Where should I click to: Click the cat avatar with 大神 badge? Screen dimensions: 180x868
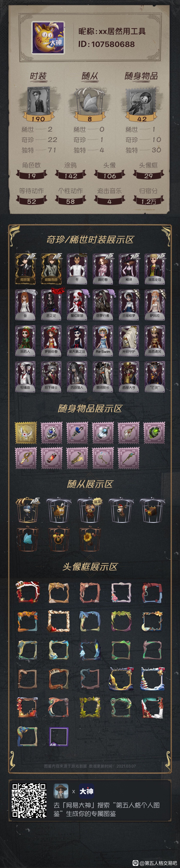48,38
